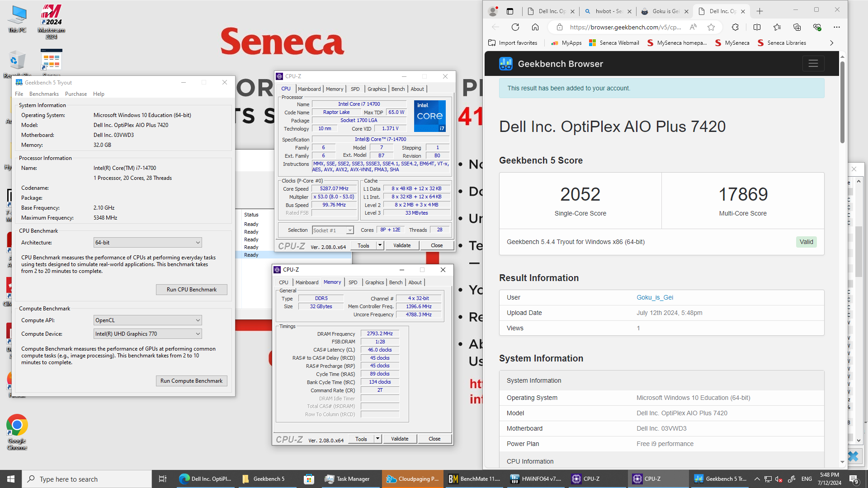Open Mastercam 2024 desktop shortcut
The width and height of the screenshot is (868, 488).
(51, 21)
